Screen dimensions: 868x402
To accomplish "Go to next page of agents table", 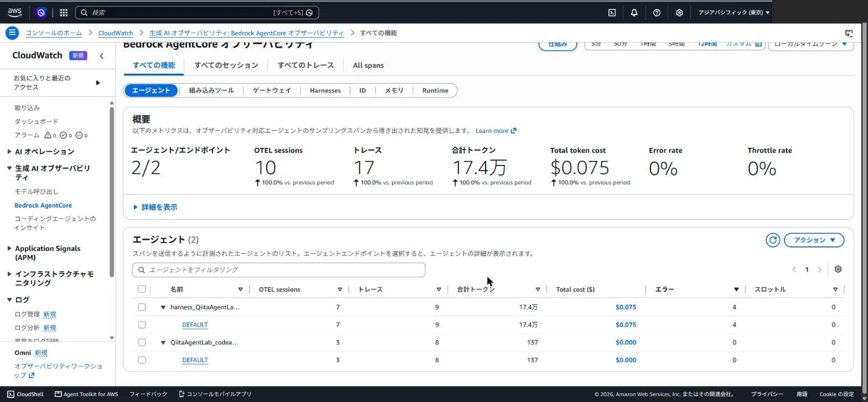I will pyautogui.click(x=820, y=270).
